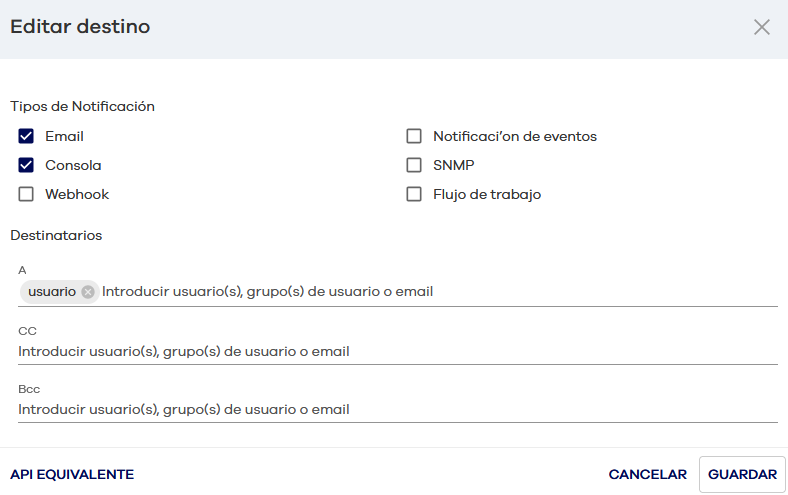
Task: Enable the Webhook checkbox
Action: pos(26,194)
